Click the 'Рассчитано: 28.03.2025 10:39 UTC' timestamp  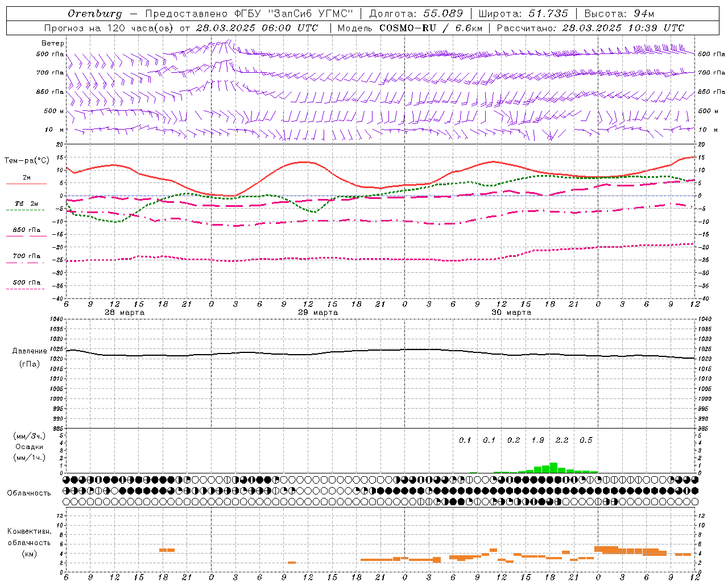point(590,28)
